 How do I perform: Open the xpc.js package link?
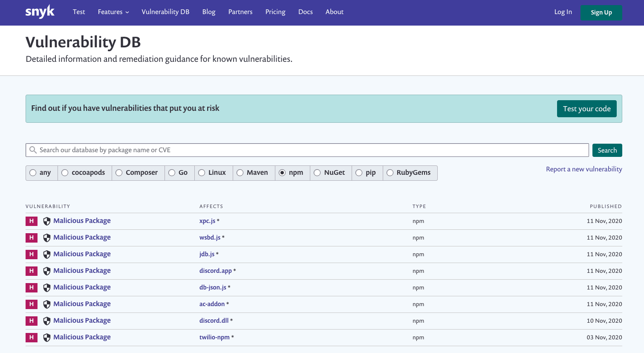pyautogui.click(x=207, y=221)
